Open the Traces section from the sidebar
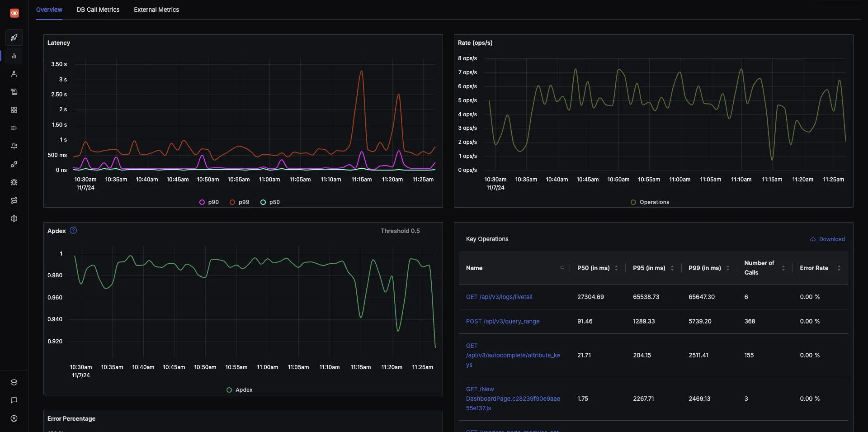Image resolution: width=868 pixels, height=432 pixels. (14, 74)
